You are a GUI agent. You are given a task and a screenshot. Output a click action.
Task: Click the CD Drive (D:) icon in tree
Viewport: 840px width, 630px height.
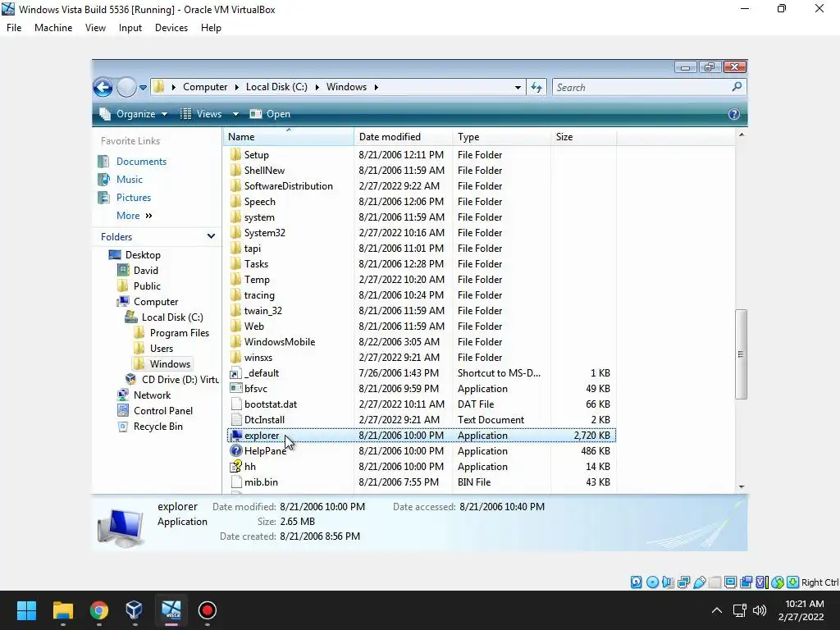tap(130, 379)
